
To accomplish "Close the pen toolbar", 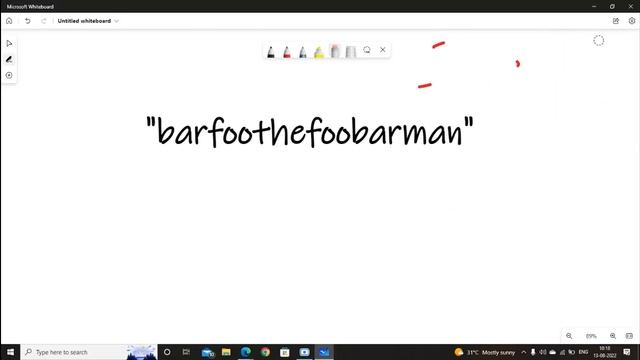I will point(382,50).
